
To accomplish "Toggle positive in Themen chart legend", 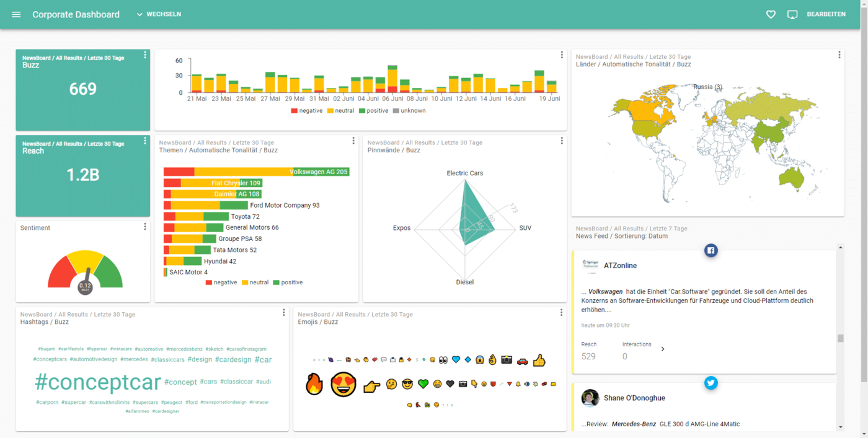I will tap(288, 283).
